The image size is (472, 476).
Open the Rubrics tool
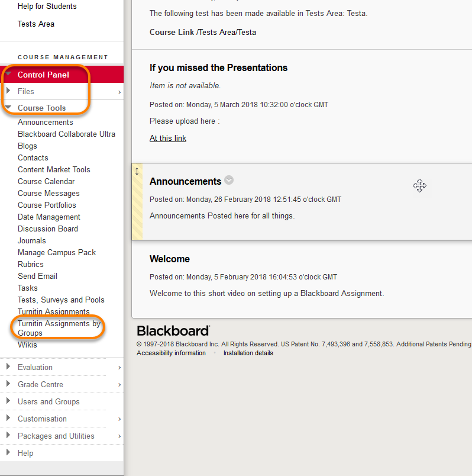(30, 264)
